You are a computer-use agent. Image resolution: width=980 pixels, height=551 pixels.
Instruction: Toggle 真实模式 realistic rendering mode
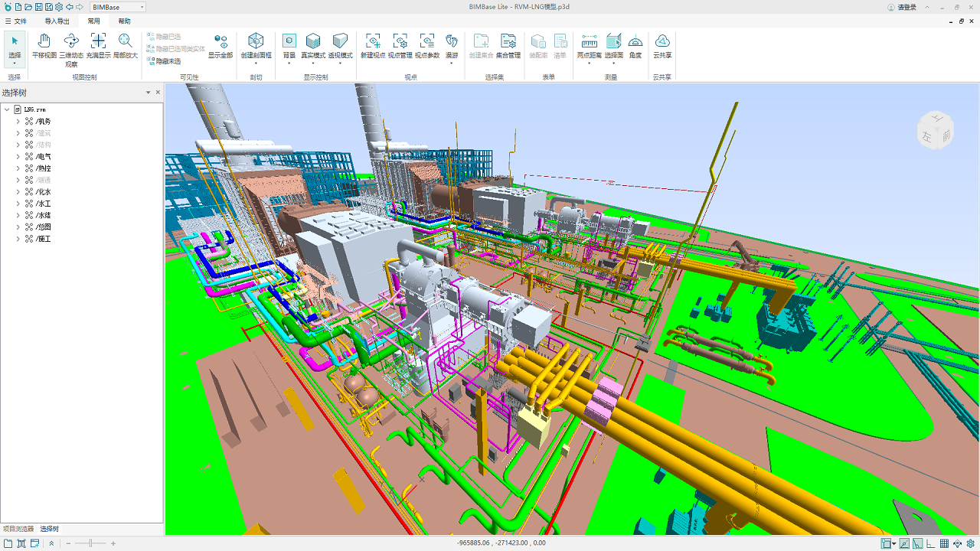tap(312, 46)
